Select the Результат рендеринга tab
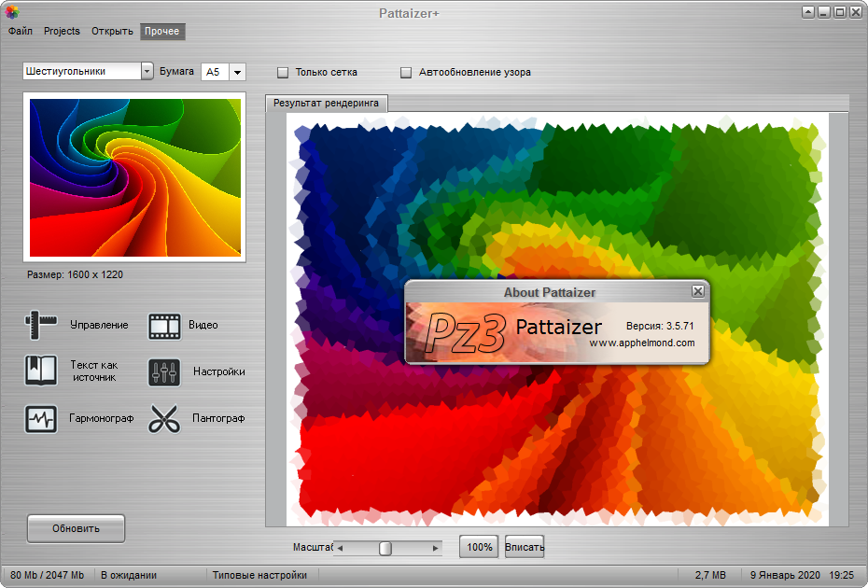Image resolution: width=868 pixels, height=588 pixels. 326,103
